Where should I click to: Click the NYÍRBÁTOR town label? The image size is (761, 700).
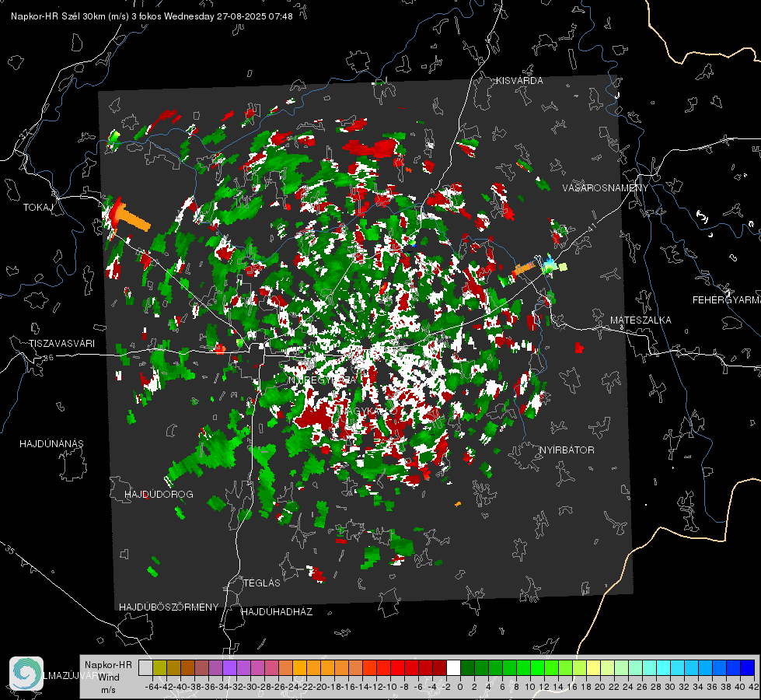(567, 450)
